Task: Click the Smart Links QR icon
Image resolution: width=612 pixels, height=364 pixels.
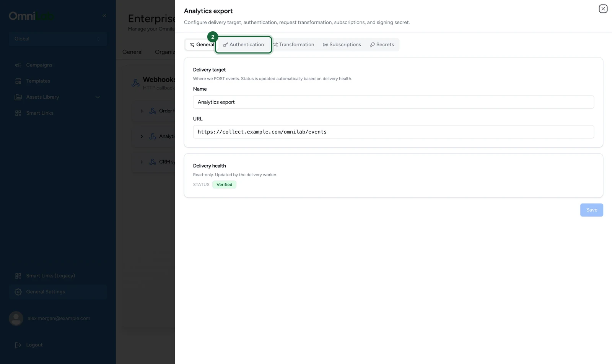Action: pyautogui.click(x=18, y=113)
